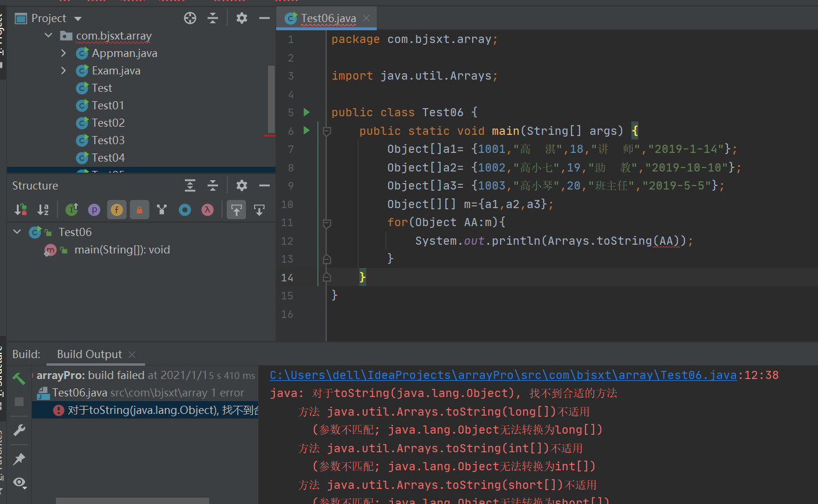
Task: Select Appman.java file row
Action: click(x=124, y=53)
